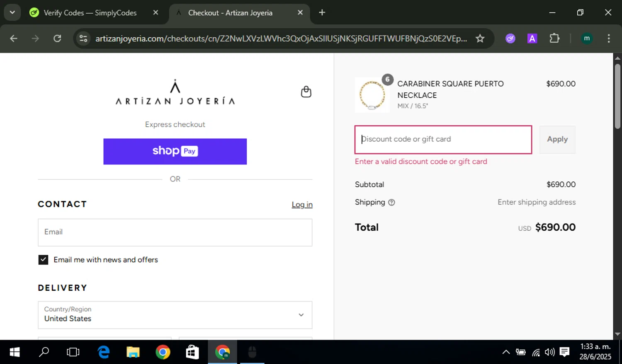The width and height of the screenshot is (622, 364).
Task: Click 'CARABINER SQUARE PUERTO NECKLACE' product name
Action: [450, 89]
